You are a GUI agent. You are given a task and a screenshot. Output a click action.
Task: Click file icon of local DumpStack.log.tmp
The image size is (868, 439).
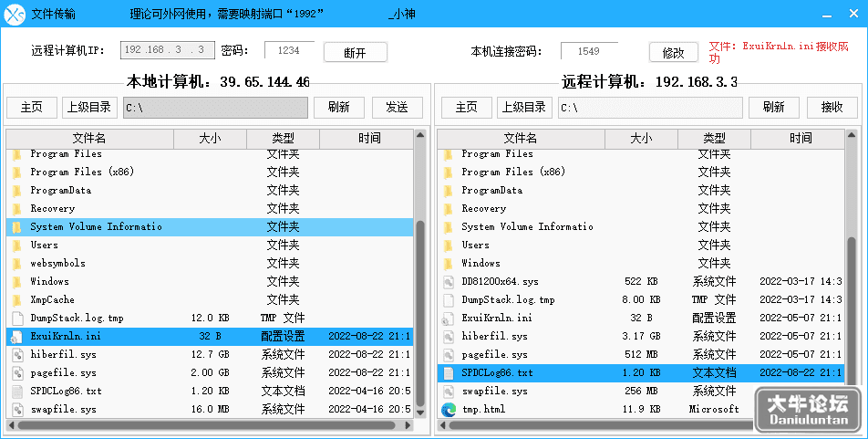click(x=17, y=319)
